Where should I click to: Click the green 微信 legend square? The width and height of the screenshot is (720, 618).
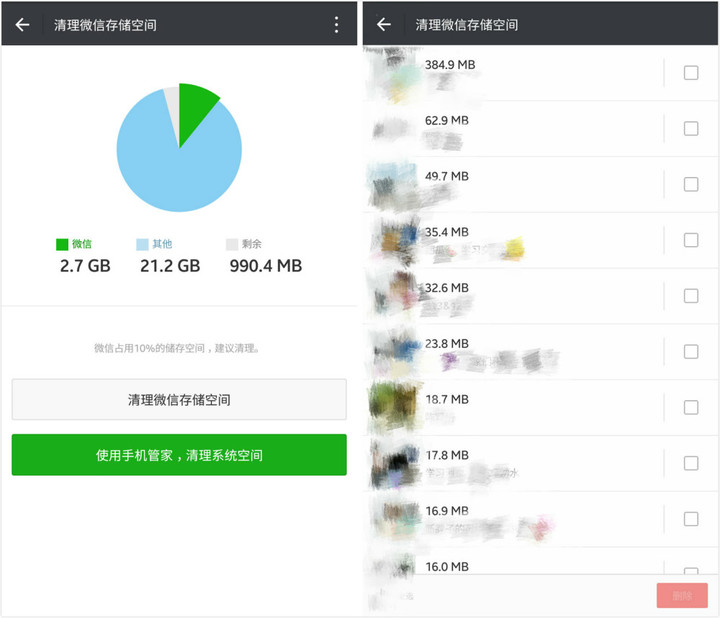pos(62,244)
